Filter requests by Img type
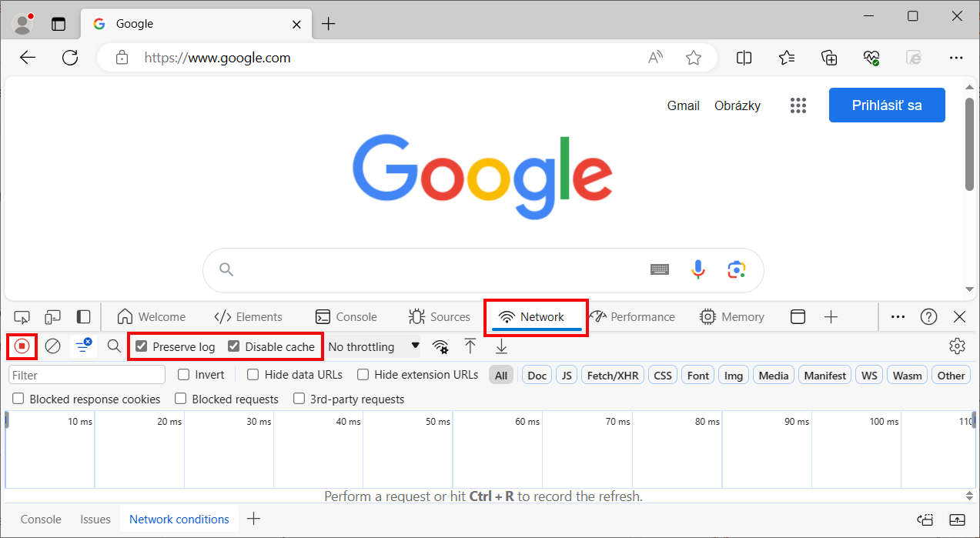Screen dimensions: 980x538 [x=734, y=375]
